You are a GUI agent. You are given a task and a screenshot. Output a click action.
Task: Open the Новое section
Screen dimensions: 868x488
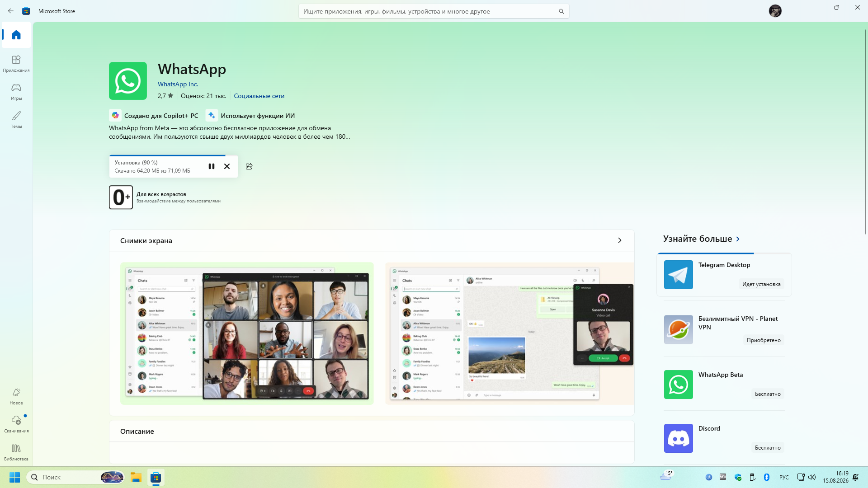click(x=16, y=396)
